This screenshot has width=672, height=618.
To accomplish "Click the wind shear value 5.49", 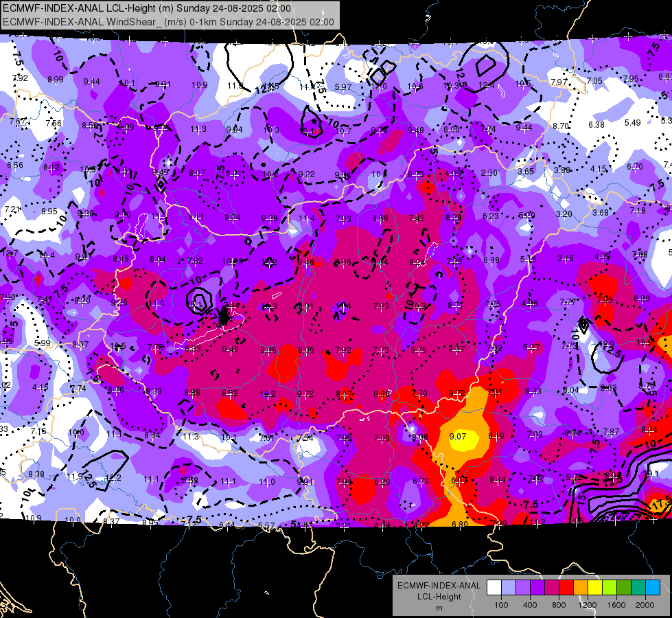I will tap(632, 123).
